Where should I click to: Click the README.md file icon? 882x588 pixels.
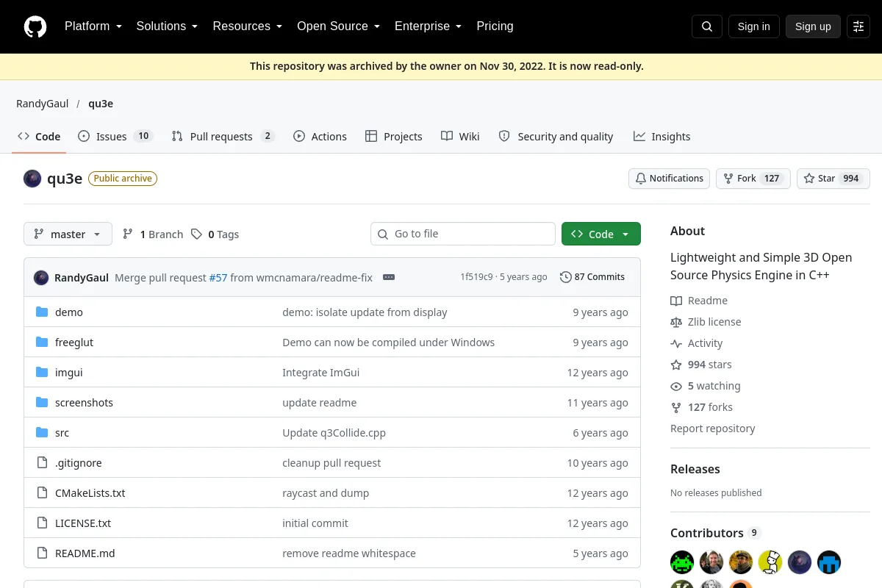pyautogui.click(x=42, y=553)
